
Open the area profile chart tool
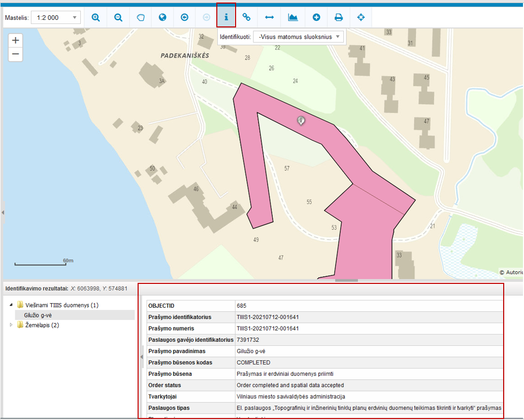tap(293, 17)
